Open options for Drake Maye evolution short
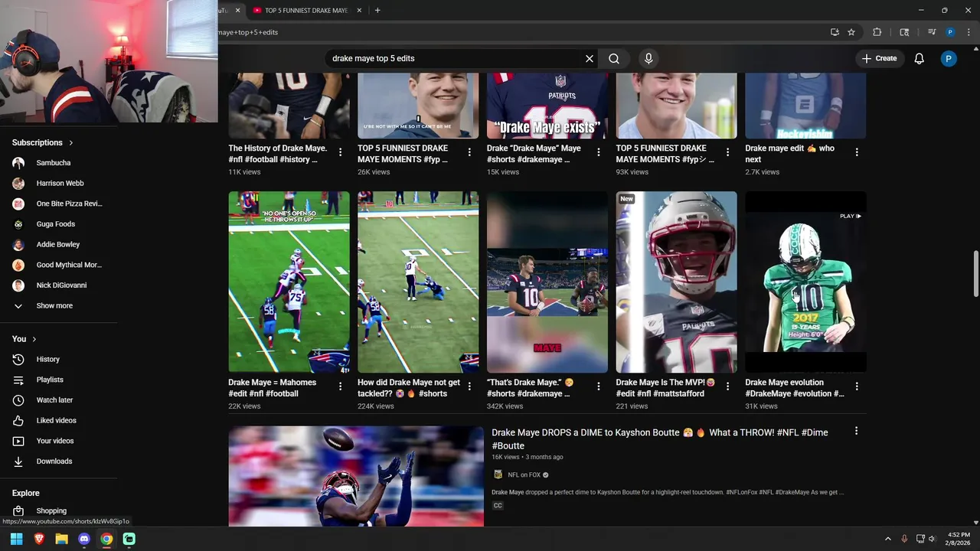The height and width of the screenshot is (551, 980). point(857,386)
